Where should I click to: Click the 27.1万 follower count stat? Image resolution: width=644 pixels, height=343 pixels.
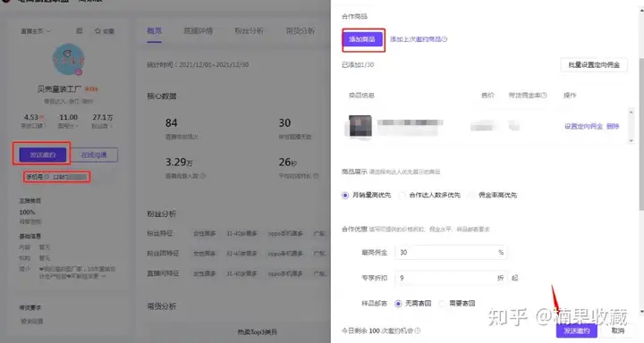[x=102, y=117]
